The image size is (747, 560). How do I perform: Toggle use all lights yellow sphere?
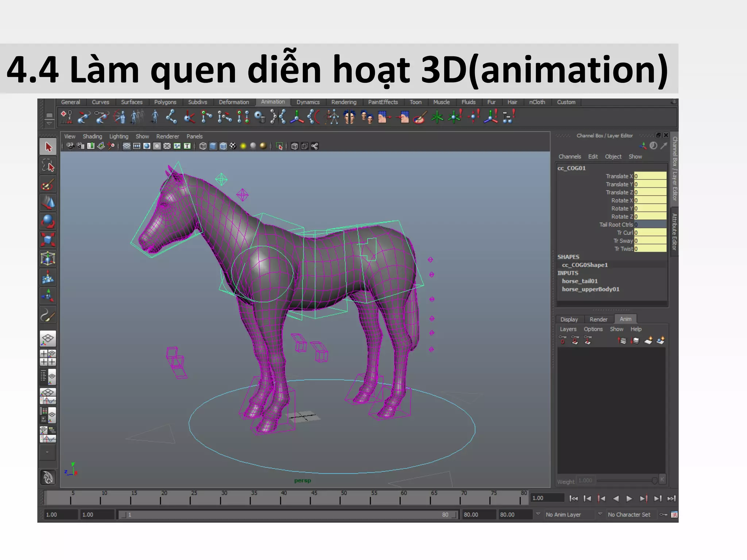tap(243, 146)
